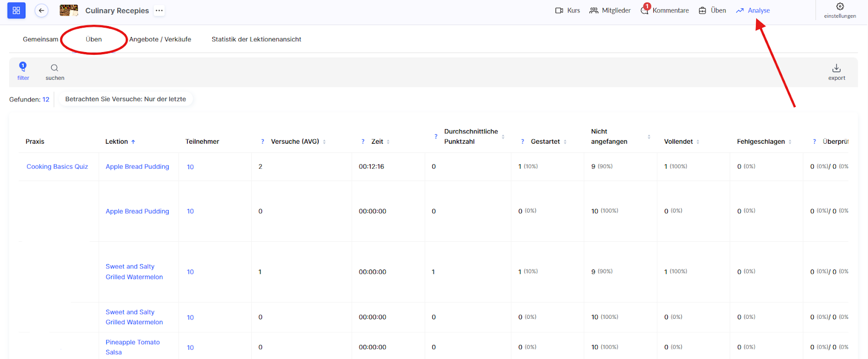Image resolution: width=868 pixels, height=359 pixels.
Task: Go to Mitglieder in top navigation
Action: pyautogui.click(x=610, y=10)
